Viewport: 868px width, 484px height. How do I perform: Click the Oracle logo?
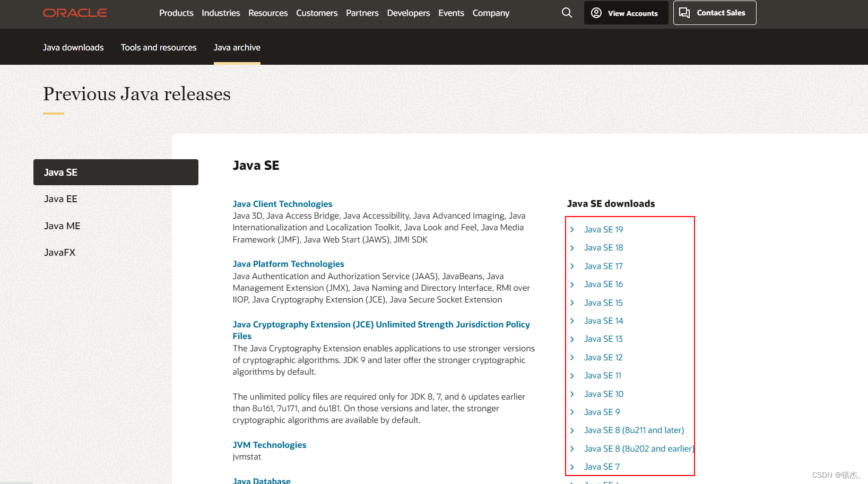tap(75, 13)
